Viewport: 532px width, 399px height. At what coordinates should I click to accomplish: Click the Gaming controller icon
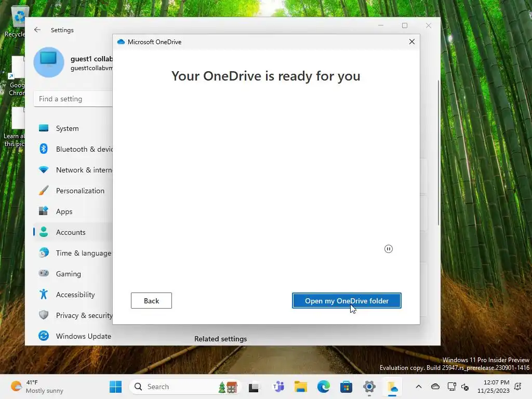click(44, 273)
